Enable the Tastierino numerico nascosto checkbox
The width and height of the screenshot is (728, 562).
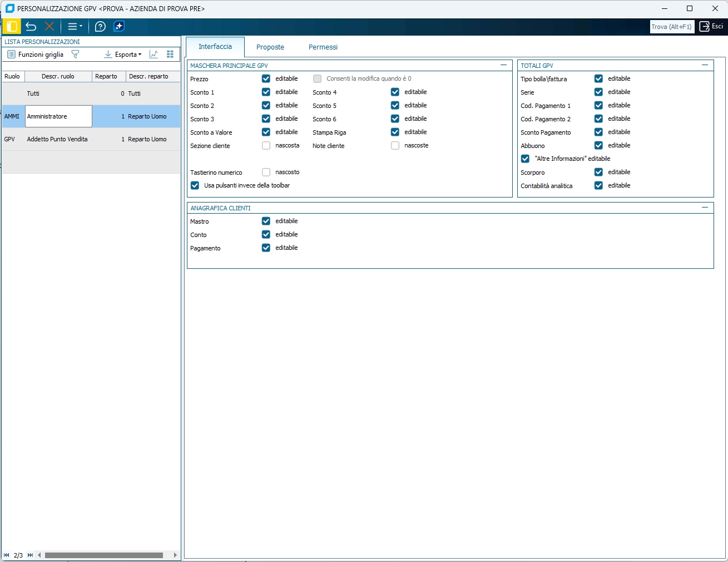(266, 172)
